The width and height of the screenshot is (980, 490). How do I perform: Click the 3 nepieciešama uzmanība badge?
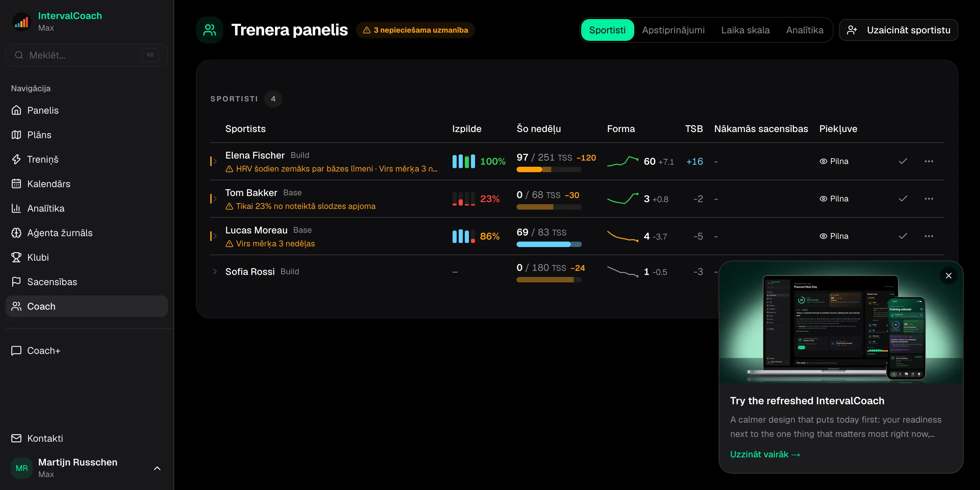pyautogui.click(x=415, y=30)
